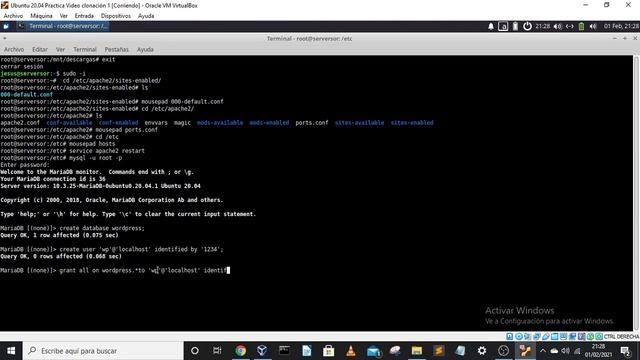Click the ports.conf file name
Image resolution: width=640 pixels, height=360 pixels.
click(311, 122)
